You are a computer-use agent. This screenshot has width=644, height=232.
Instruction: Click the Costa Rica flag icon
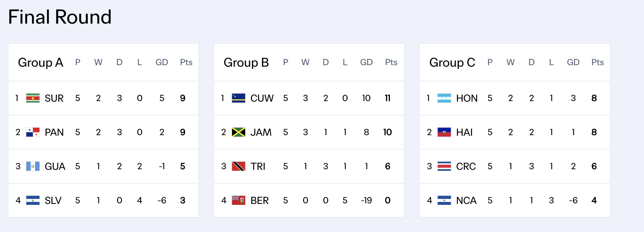444,166
